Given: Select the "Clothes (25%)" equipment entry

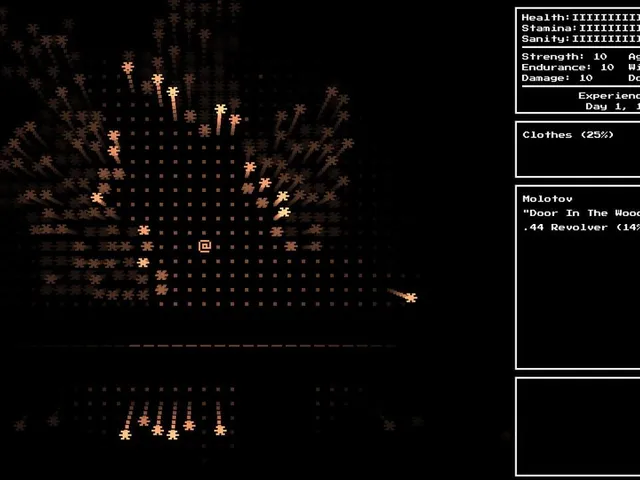Looking at the screenshot, I should (568, 135).
